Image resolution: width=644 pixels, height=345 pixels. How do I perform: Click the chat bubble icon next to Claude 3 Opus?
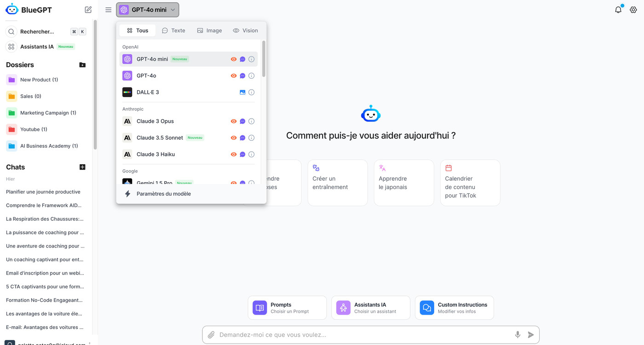[x=242, y=121]
